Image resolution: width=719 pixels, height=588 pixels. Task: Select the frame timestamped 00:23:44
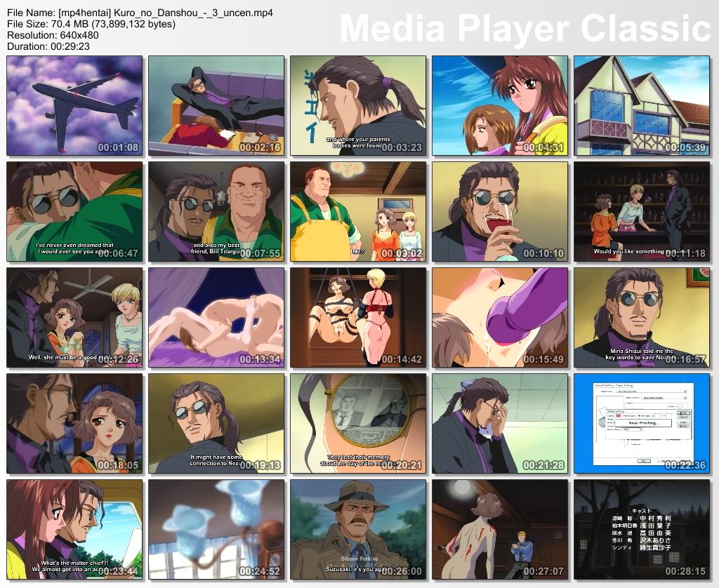(x=74, y=529)
